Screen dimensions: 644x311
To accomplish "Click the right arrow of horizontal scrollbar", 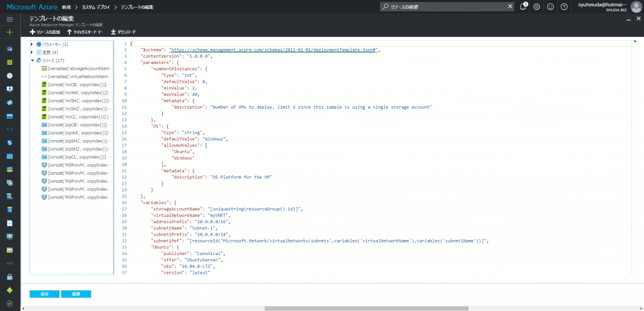I will click(x=641, y=308).
